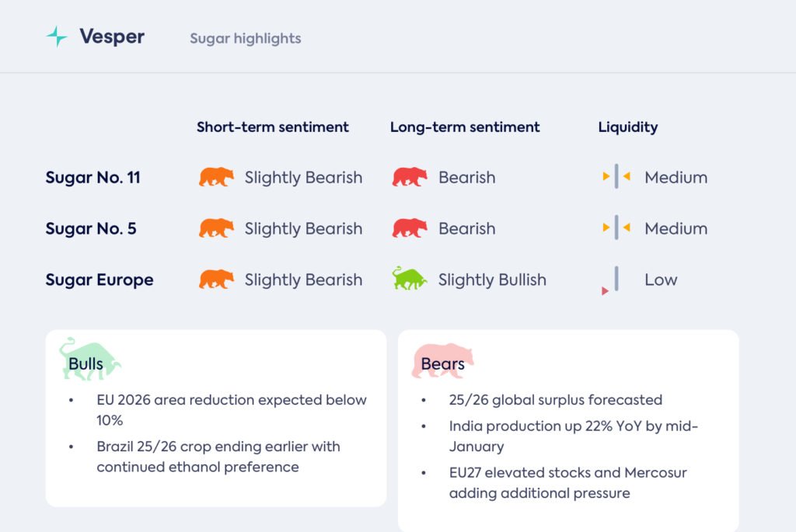The width and height of the screenshot is (796, 532).
Task: Click the orange bear icon for Sugar No. 11
Action: (x=216, y=177)
